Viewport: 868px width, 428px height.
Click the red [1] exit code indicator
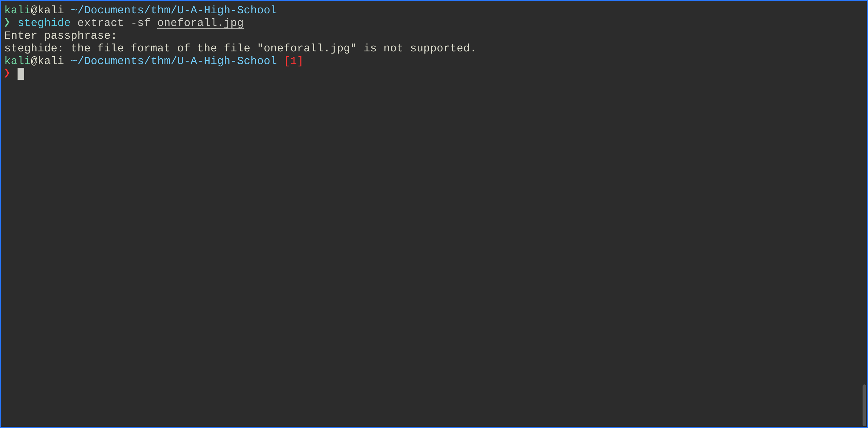(293, 61)
